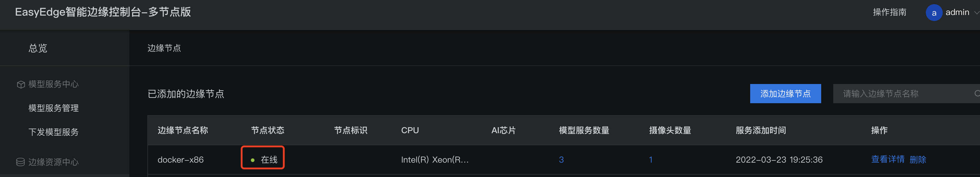
Task: Select 模型服务管理 in the sidebar
Action: tap(53, 108)
